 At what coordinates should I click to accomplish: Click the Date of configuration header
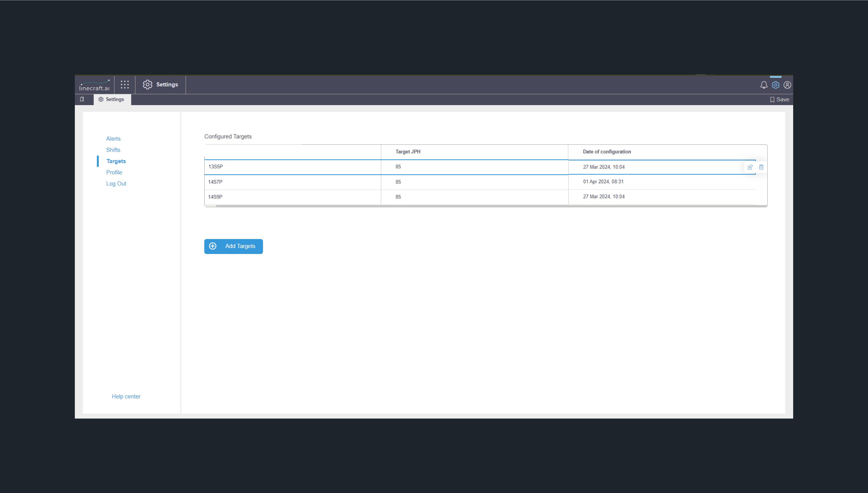[x=606, y=152]
